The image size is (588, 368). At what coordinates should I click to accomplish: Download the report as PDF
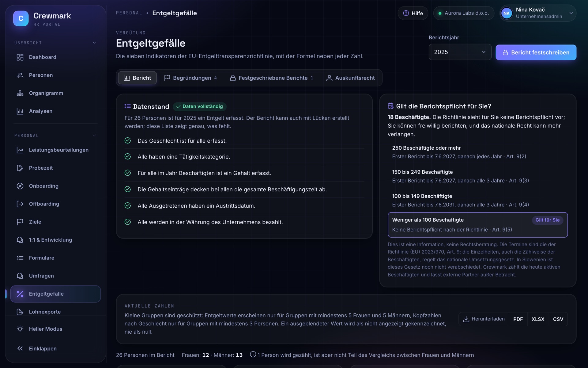[518, 319]
